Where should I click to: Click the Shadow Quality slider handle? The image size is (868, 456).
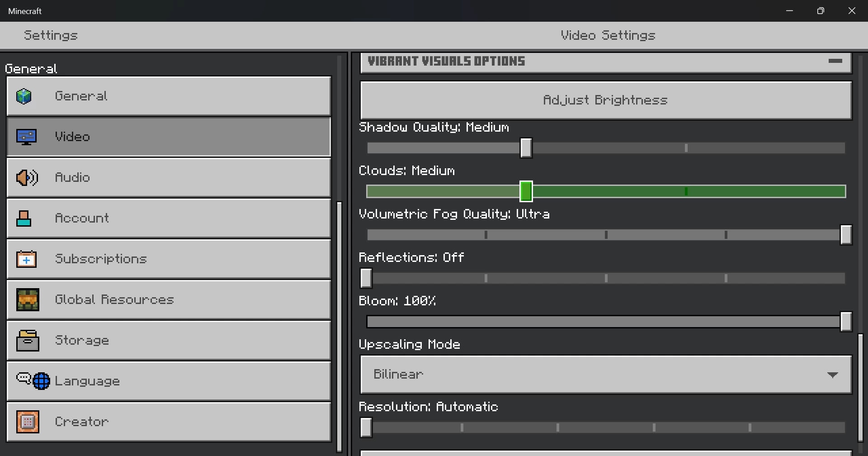526,148
